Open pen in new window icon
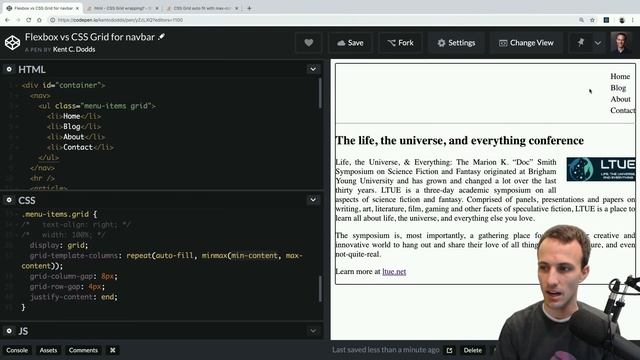This screenshot has height=360, width=640. point(449,350)
